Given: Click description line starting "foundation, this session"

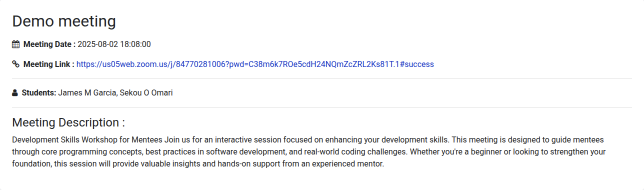Looking at the screenshot, I should 198,163.
